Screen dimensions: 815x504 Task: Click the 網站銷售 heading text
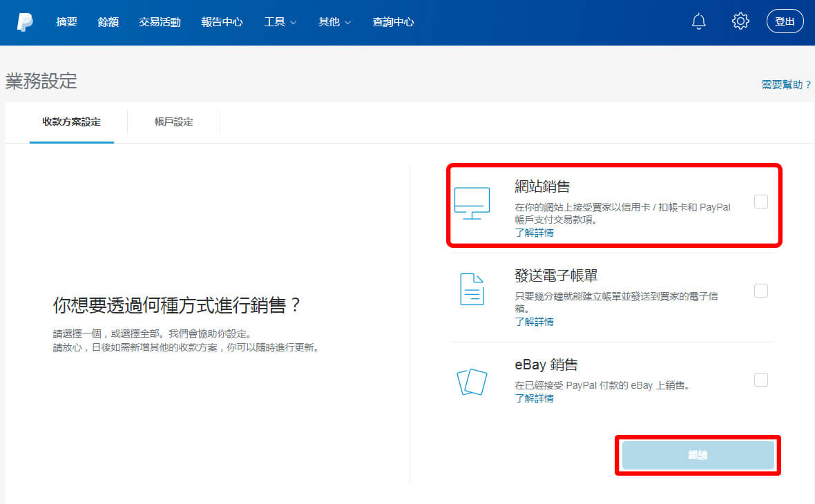coord(542,186)
